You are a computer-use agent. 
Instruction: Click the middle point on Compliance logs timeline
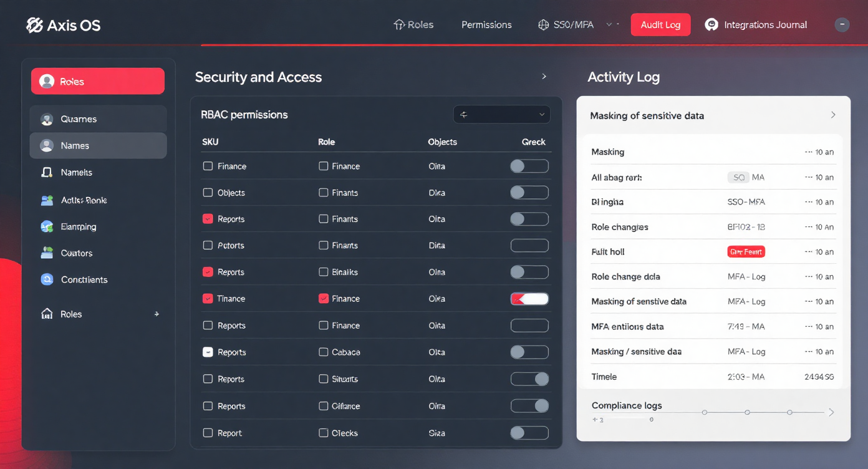click(x=747, y=412)
